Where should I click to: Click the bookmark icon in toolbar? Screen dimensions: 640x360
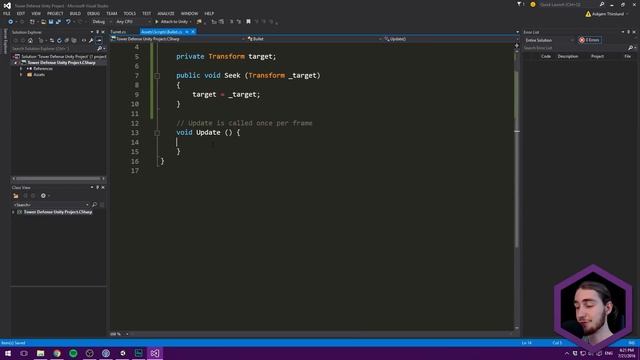tap(248, 22)
